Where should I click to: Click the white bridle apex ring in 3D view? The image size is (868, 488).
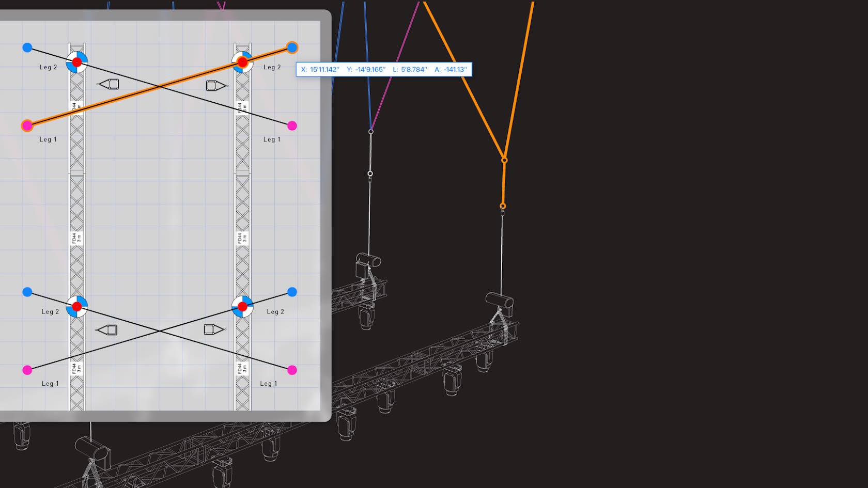coord(371,132)
